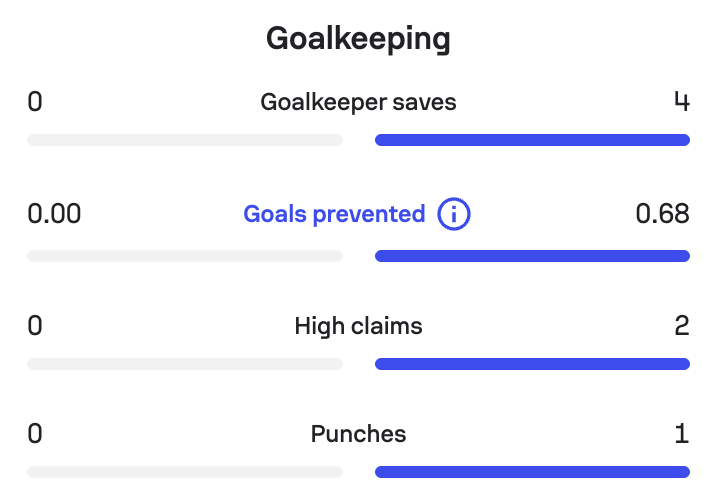Click the blue Goals prevented bar
This screenshot has width=716, height=502.
[x=532, y=256]
